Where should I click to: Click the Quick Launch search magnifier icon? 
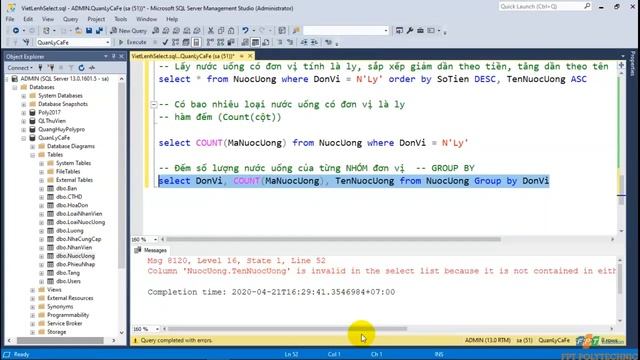pyautogui.click(x=587, y=6)
